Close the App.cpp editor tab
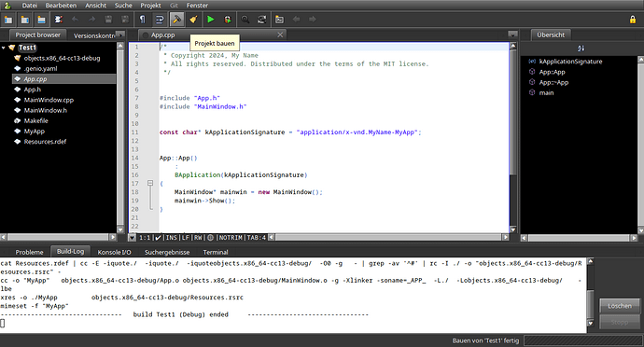 tap(280, 35)
